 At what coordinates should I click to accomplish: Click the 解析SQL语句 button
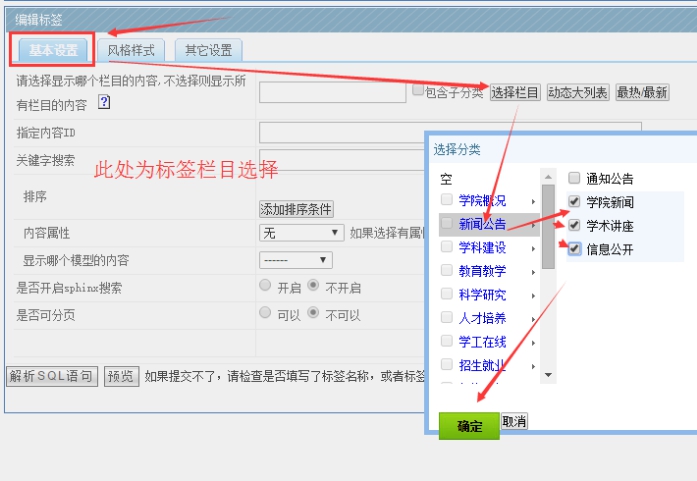(x=52, y=377)
